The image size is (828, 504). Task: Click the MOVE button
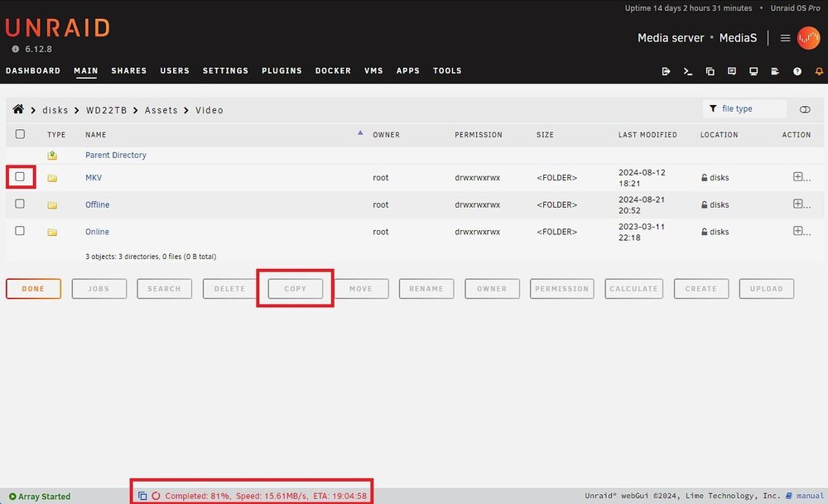[x=361, y=289]
